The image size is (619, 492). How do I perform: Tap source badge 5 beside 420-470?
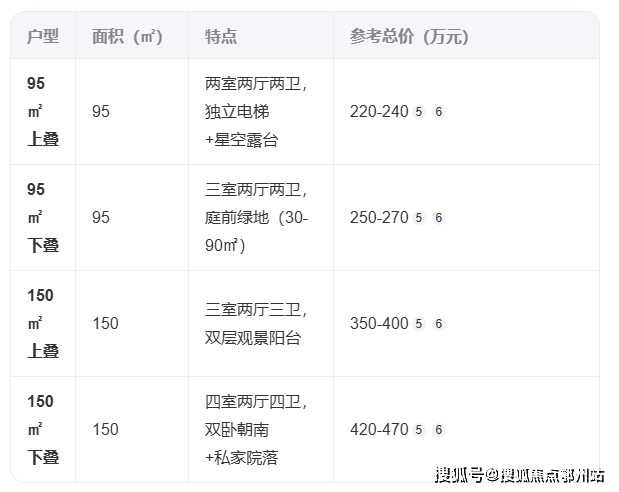click(419, 430)
